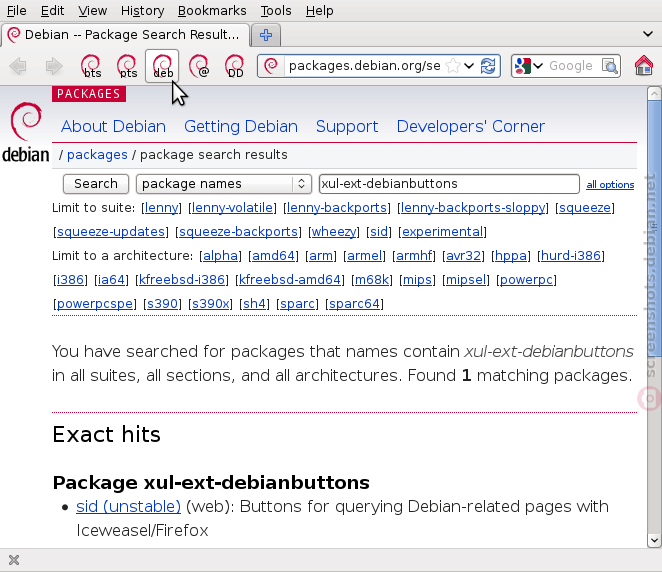Open the URL history dropdown arrow

tap(469, 66)
